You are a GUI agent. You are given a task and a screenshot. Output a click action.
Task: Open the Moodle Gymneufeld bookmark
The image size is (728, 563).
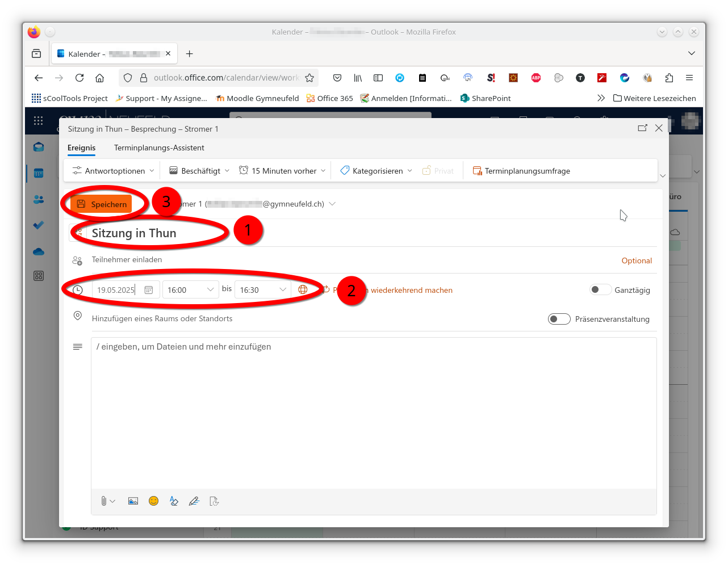[257, 98]
